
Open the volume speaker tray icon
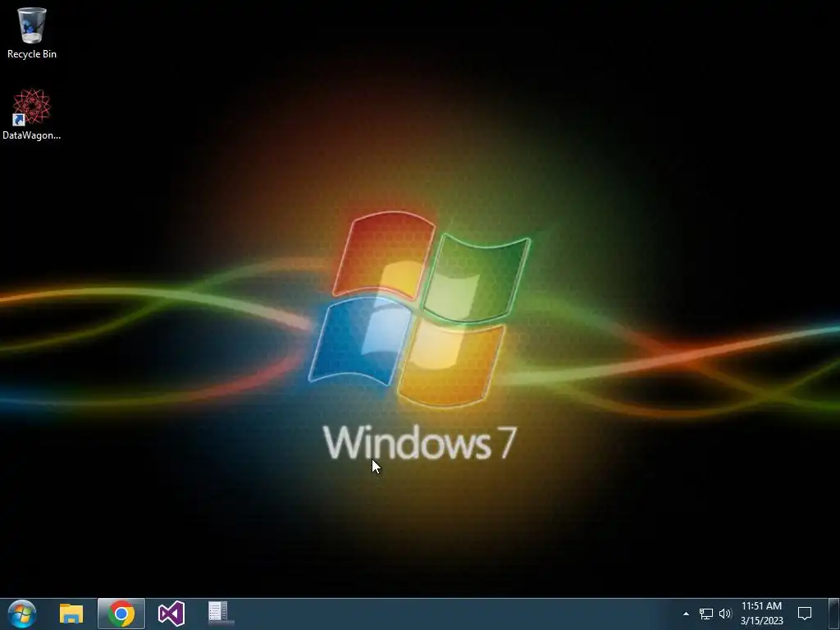click(725, 614)
